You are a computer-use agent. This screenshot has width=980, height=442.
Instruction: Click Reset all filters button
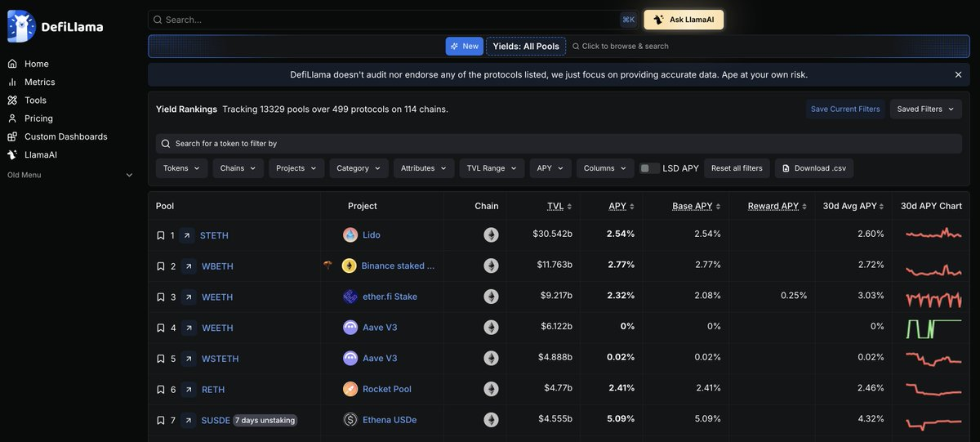click(x=737, y=168)
